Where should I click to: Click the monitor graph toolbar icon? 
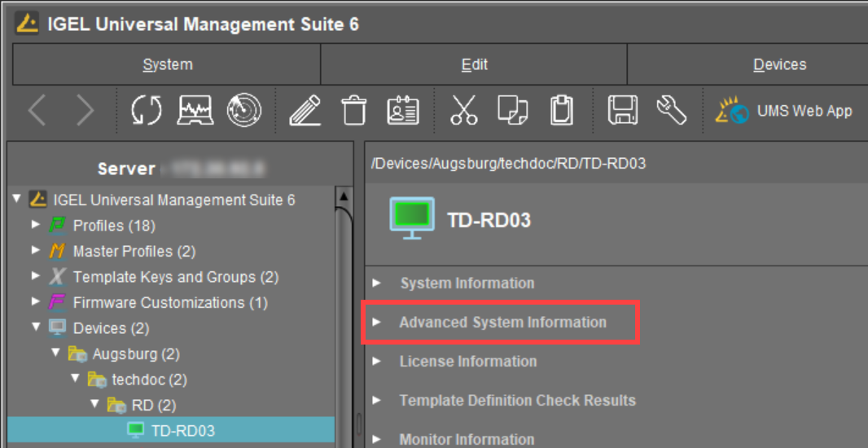pos(195,111)
